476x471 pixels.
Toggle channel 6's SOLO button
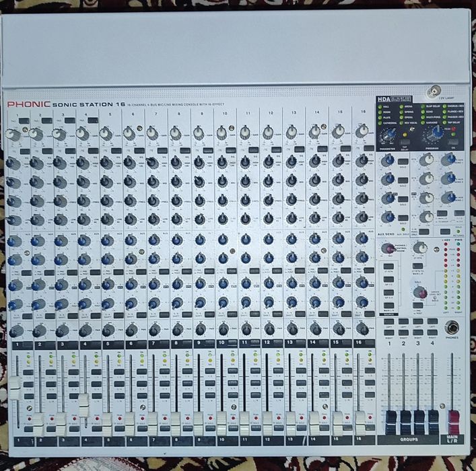142,428
